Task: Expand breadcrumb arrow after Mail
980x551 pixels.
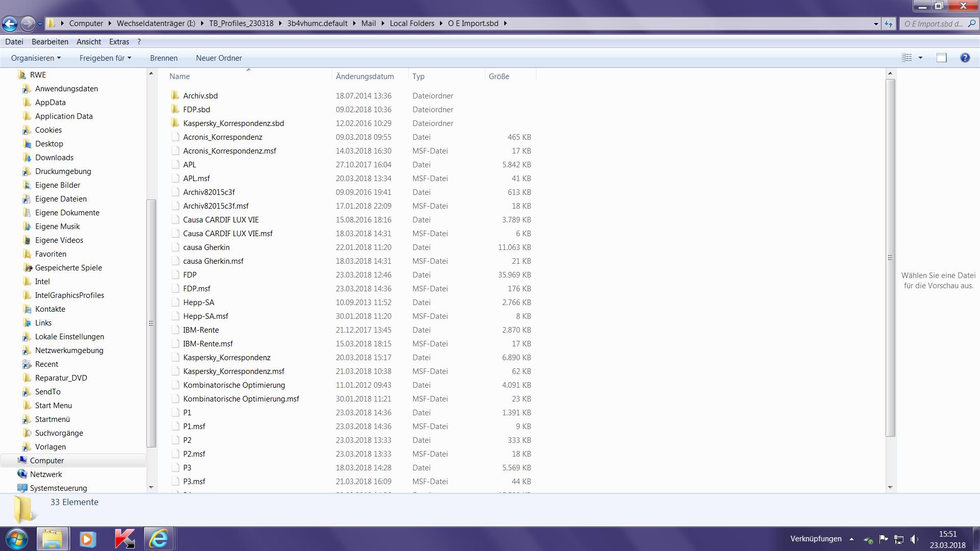Action: (x=383, y=23)
